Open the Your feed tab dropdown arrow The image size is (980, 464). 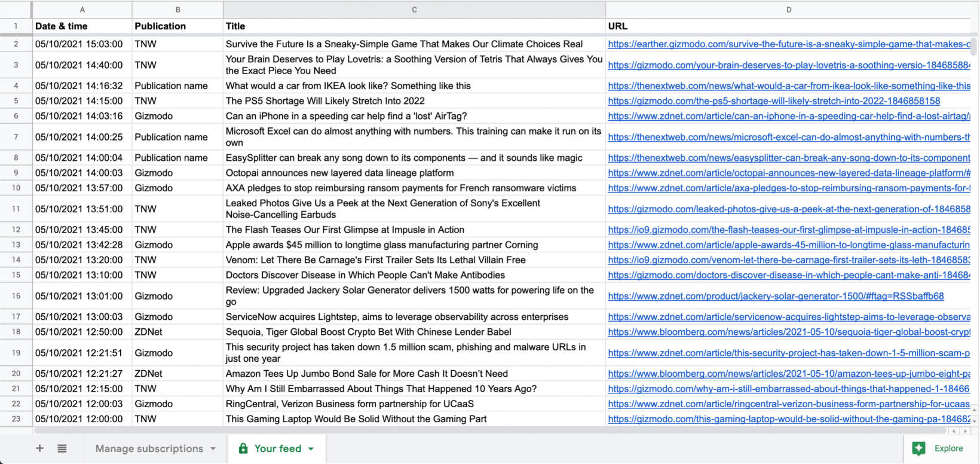coord(311,448)
